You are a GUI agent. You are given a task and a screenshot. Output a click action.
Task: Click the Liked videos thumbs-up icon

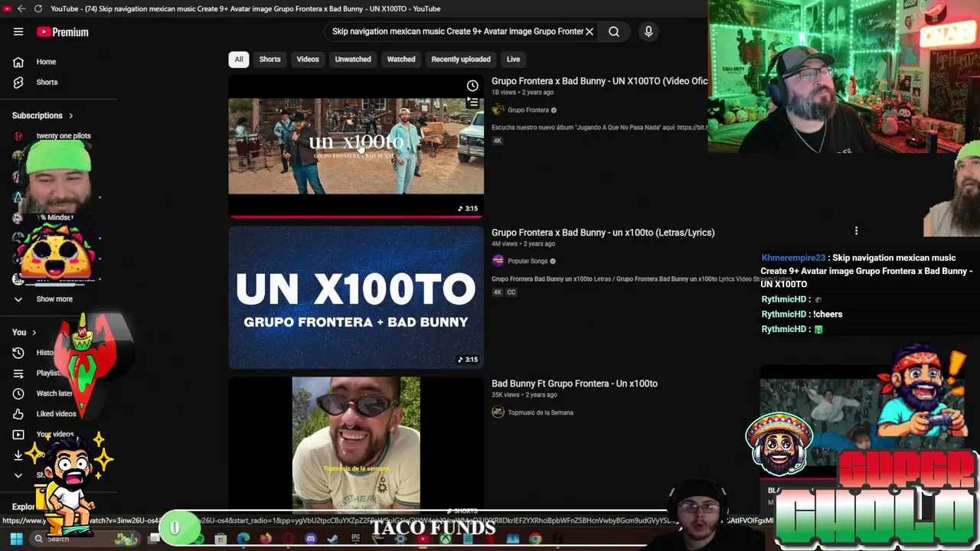[x=18, y=414]
